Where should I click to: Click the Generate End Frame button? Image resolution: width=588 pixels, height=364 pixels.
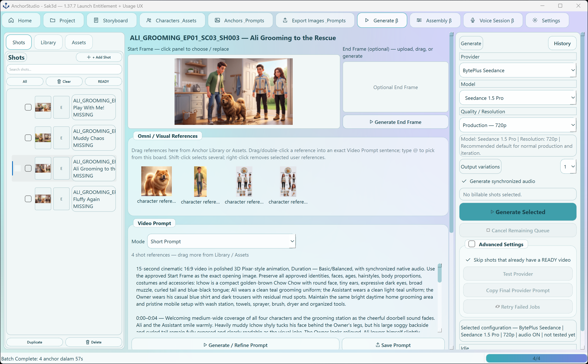tap(395, 122)
